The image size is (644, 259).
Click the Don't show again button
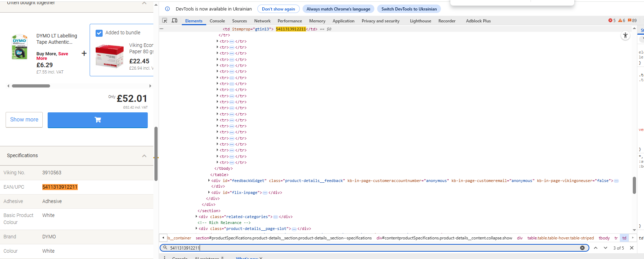click(x=278, y=9)
